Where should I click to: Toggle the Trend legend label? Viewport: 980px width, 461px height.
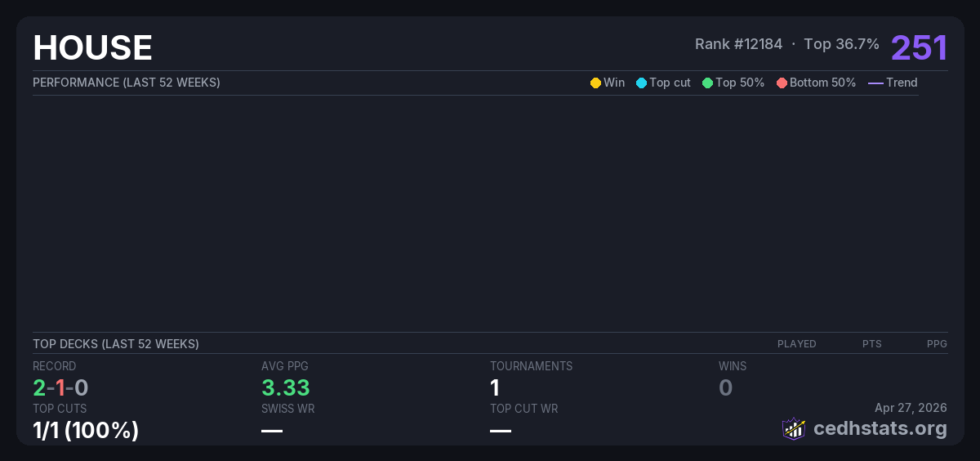click(902, 83)
